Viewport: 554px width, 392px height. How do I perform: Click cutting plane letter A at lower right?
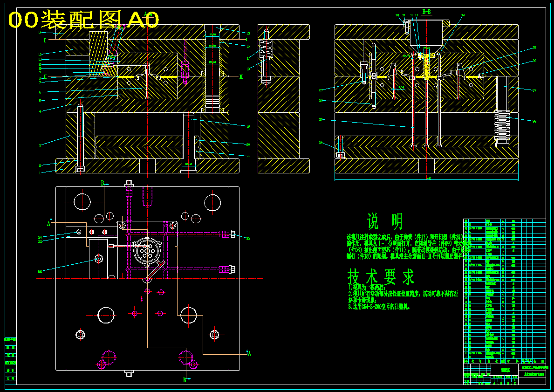249,353
